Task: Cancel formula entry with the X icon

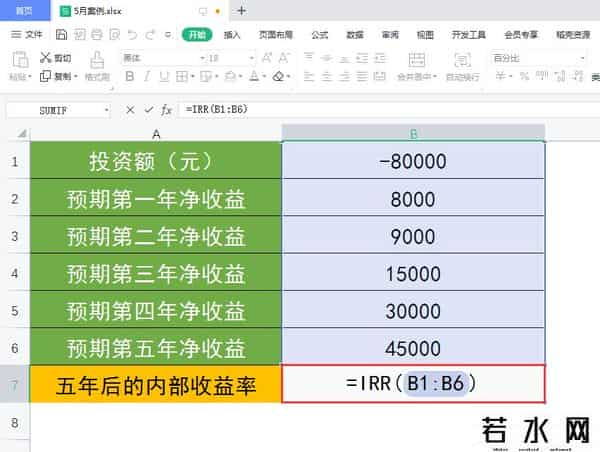Action: coord(130,110)
